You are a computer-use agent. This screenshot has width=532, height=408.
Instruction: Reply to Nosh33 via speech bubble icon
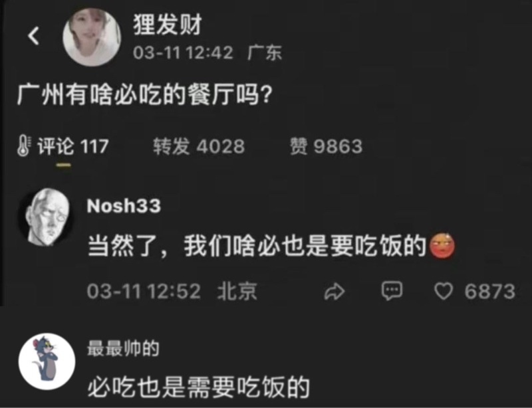tap(392, 291)
